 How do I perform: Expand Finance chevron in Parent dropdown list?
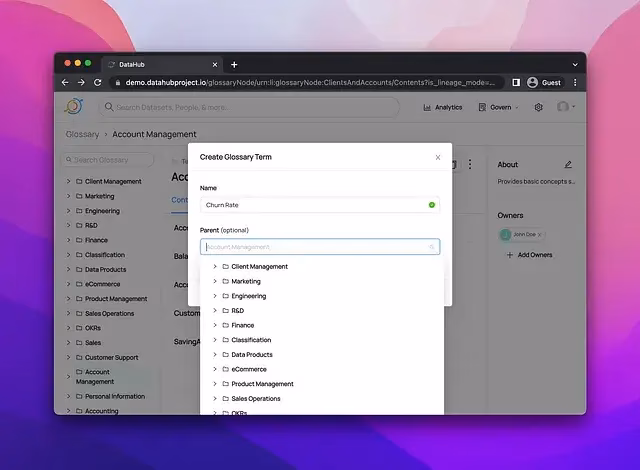pyautogui.click(x=214, y=325)
